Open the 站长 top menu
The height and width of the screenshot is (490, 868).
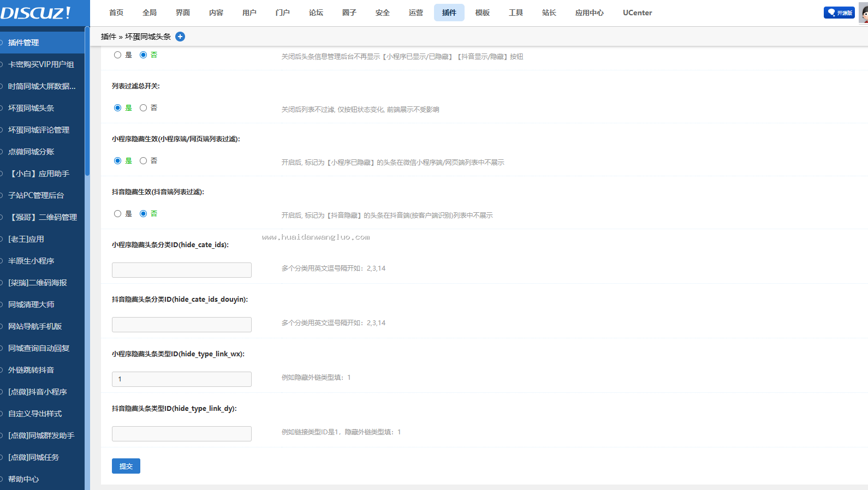[x=549, y=13]
